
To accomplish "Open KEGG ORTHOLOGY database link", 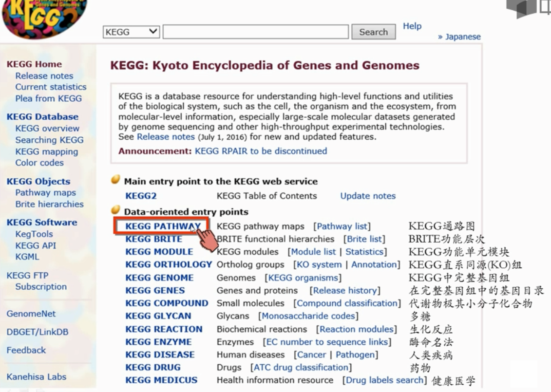I will (169, 264).
